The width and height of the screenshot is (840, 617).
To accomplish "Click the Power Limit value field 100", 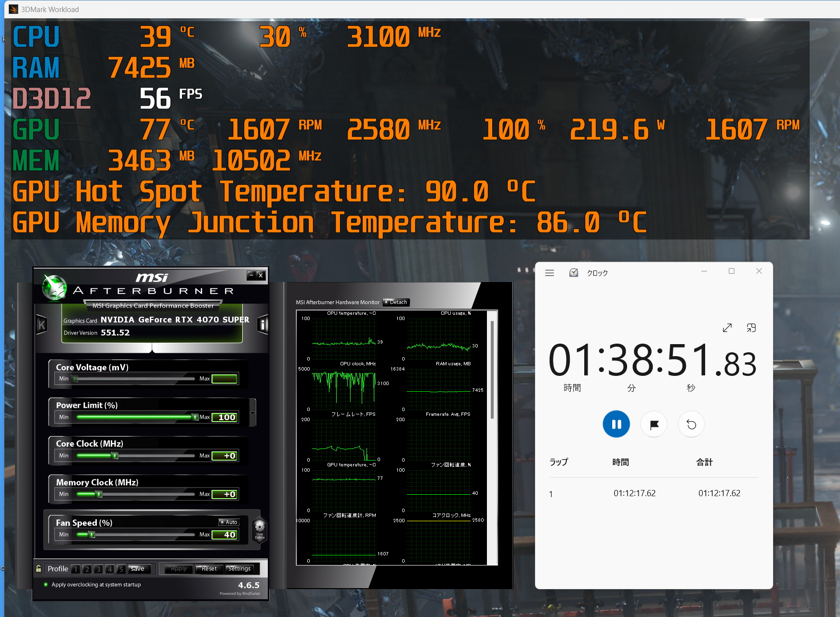I will tap(224, 417).
